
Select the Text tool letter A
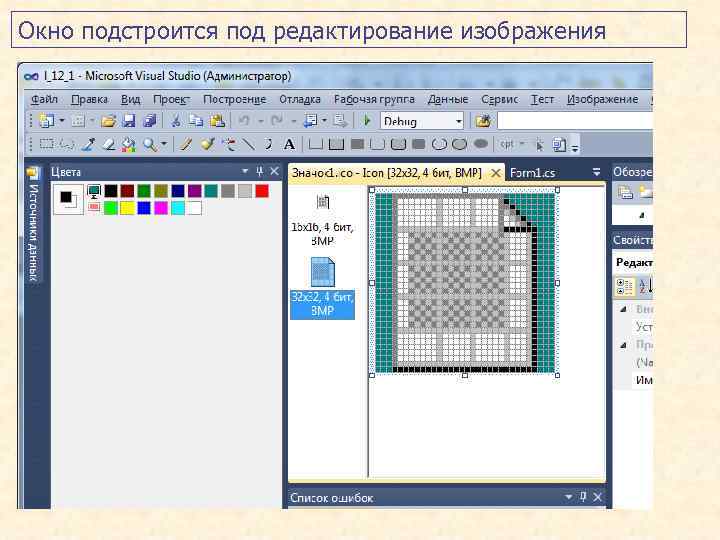[289, 144]
